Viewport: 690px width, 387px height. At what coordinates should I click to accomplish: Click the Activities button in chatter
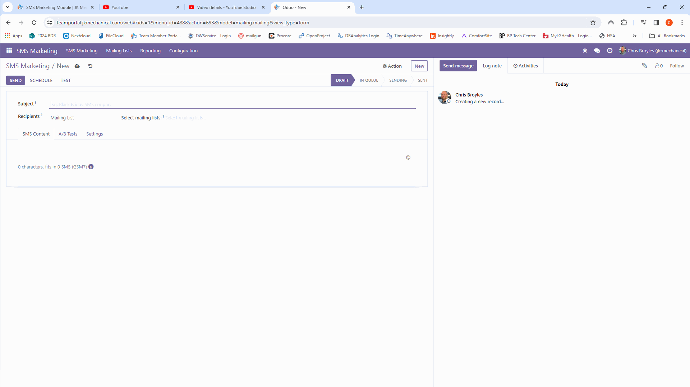click(525, 66)
